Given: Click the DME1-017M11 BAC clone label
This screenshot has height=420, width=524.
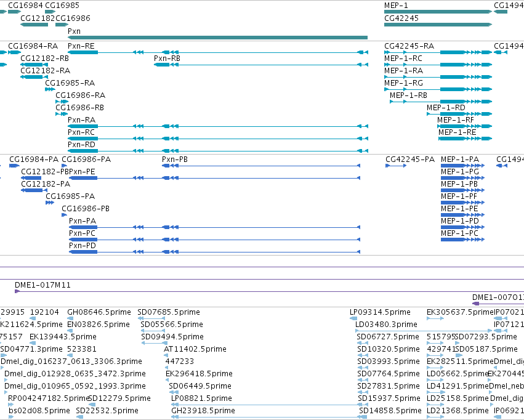Looking at the screenshot, I should click(x=42, y=285).
